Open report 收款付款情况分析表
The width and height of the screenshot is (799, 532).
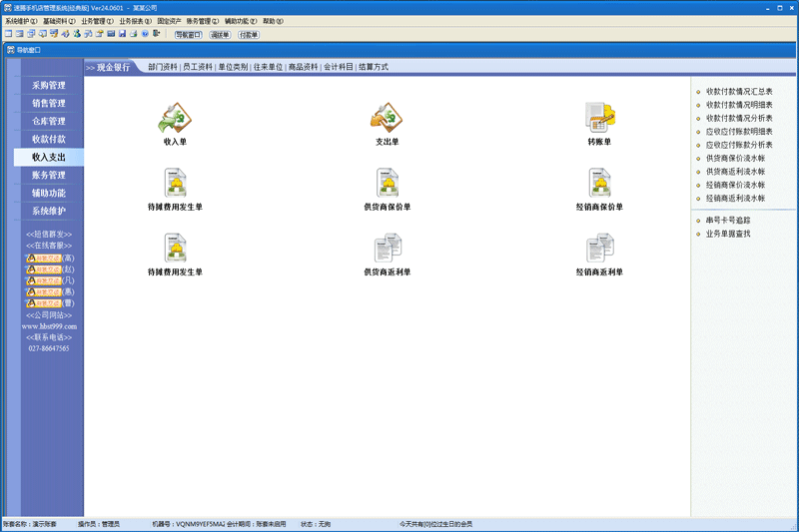(739, 118)
